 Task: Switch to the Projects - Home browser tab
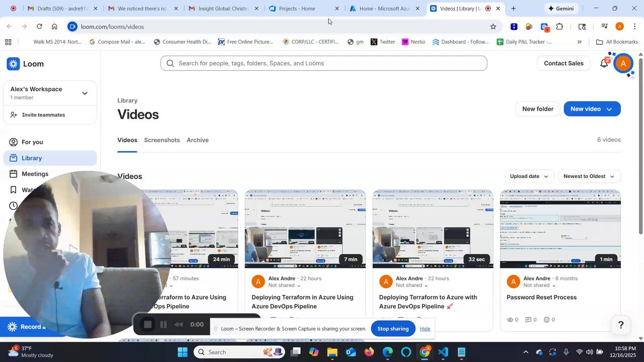[303, 9]
